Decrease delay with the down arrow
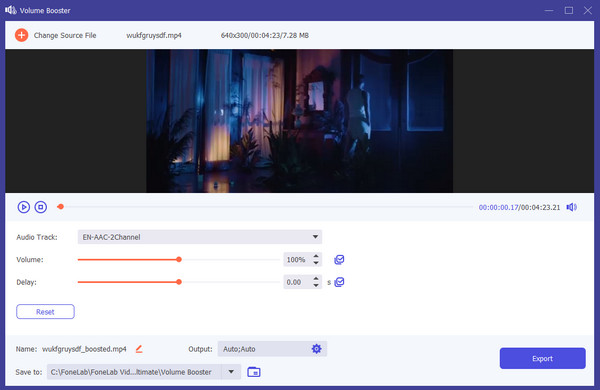Screen dimensions: 600x390 pyautogui.click(x=316, y=286)
